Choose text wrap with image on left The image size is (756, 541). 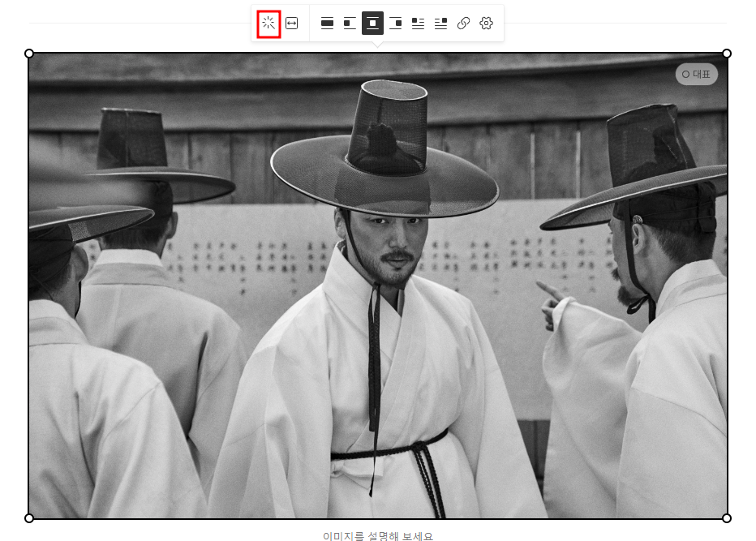pyautogui.click(x=418, y=24)
